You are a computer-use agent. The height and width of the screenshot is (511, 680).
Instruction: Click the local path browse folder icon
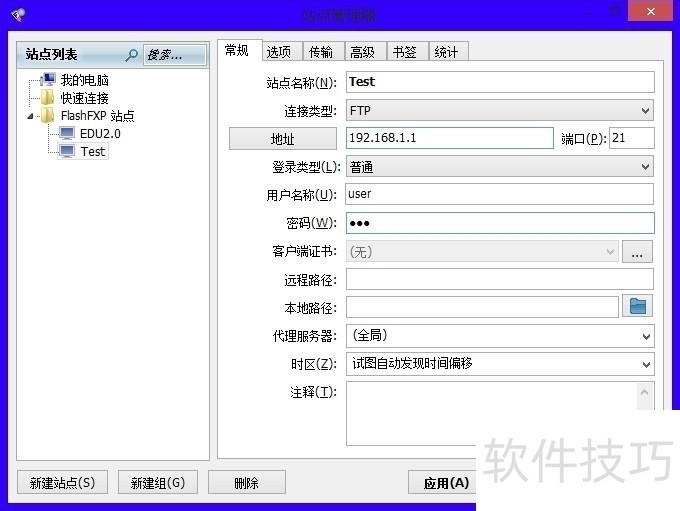[x=637, y=307]
